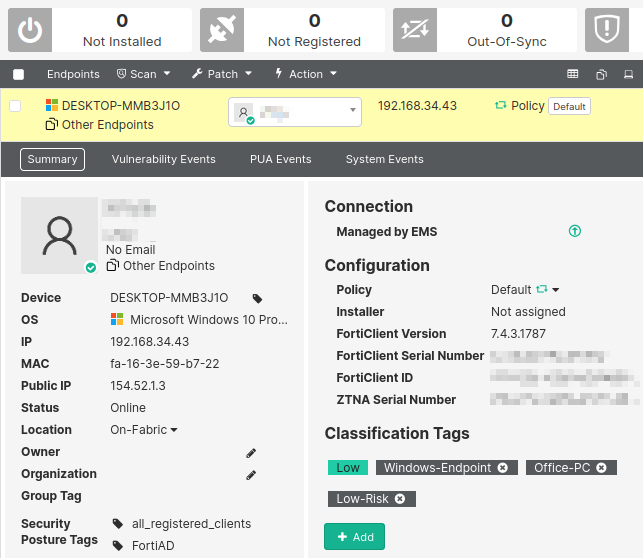Viewport: 643px width, 558px height.
Task: Click the Low importance level tag
Action: [347, 468]
